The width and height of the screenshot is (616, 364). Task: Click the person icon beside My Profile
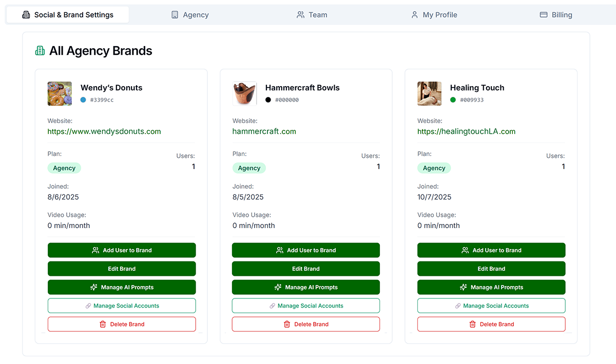pos(414,15)
